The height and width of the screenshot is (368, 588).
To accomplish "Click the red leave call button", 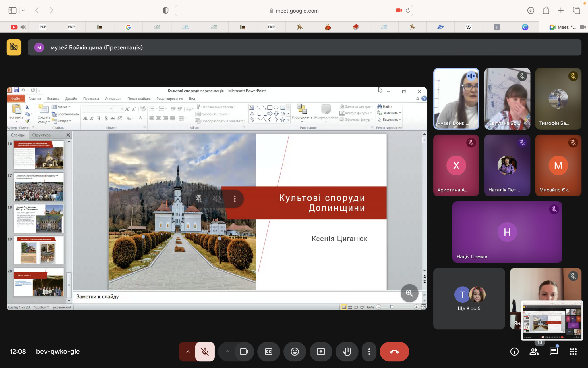I will click(394, 351).
